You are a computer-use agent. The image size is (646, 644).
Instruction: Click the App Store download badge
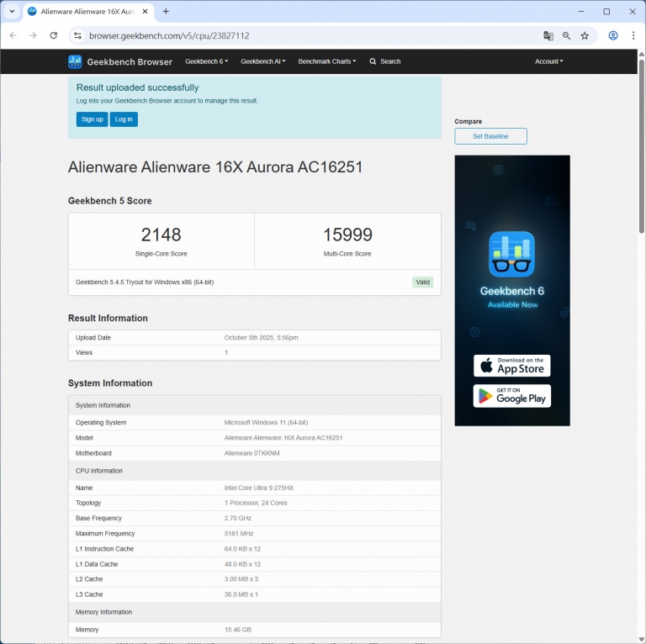coord(511,366)
